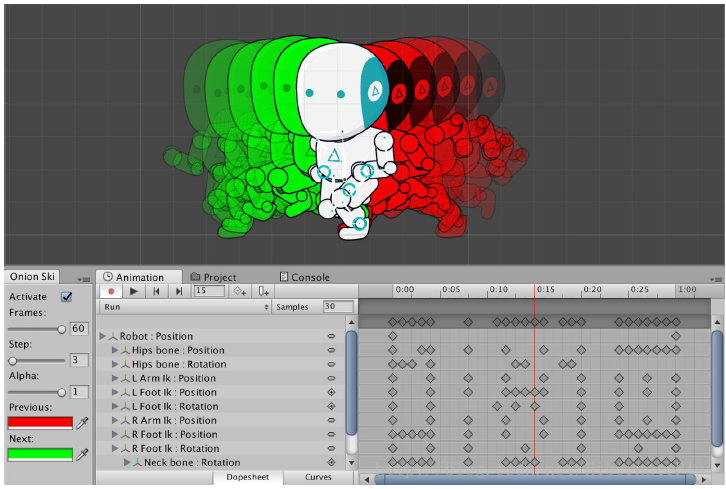Click key indicator for Hips bone : Rotation
Screen dimensions: 726x489
click(331, 364)
